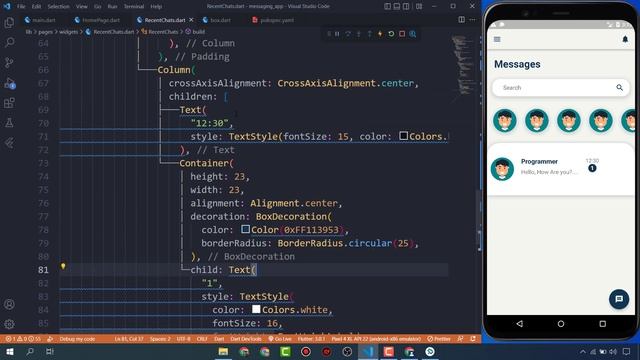Switch to the pubspec.yaml tab
The height and width of the screenshot is (360, 640).
(273, 20)
